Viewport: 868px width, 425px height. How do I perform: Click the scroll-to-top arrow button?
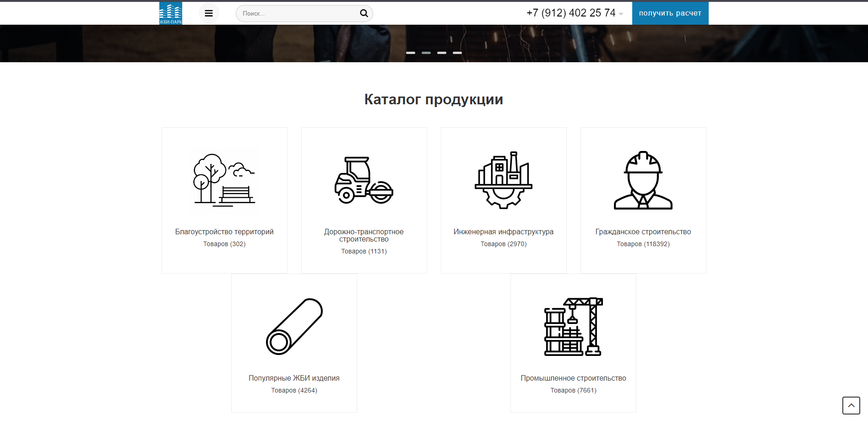[x=852, y=405]
